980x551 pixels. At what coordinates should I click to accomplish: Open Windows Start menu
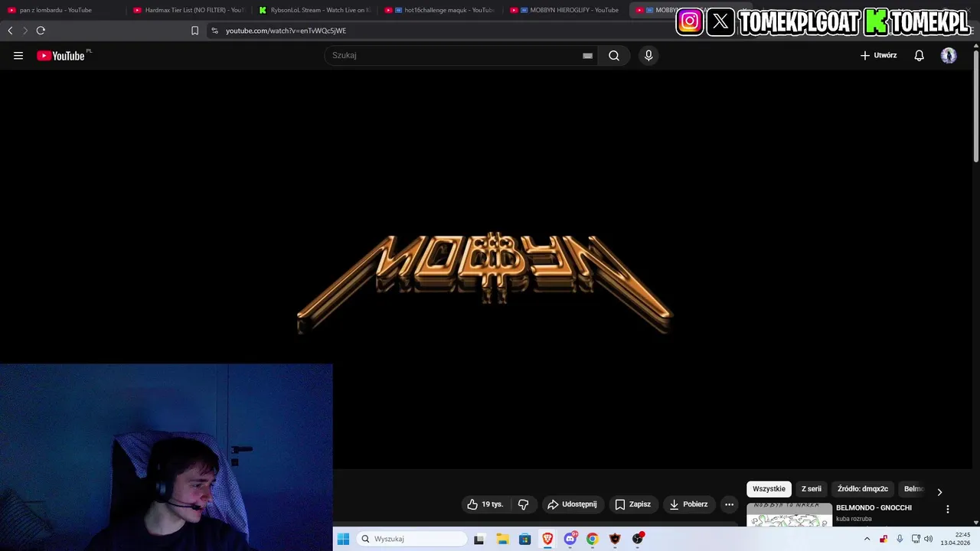[x=343, y=539]
